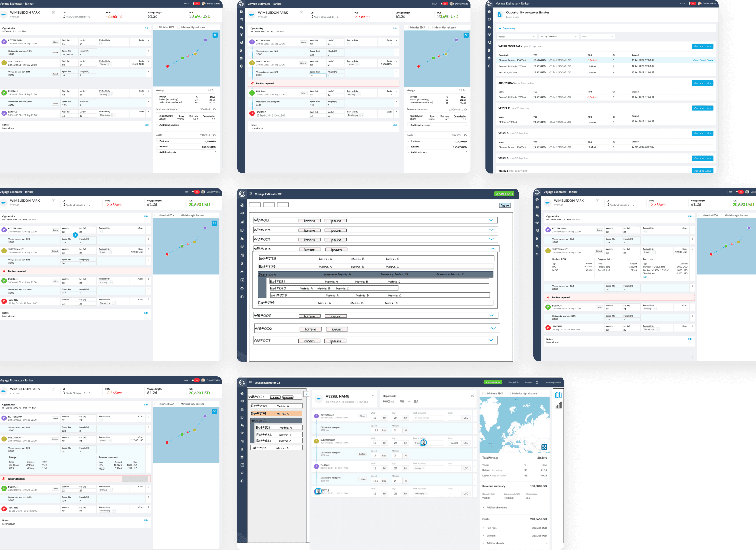The height and width of the screenshot is (550, 756).
Task: Open settings gear in Vessel Name window sidebar
Action: (242, 473)
